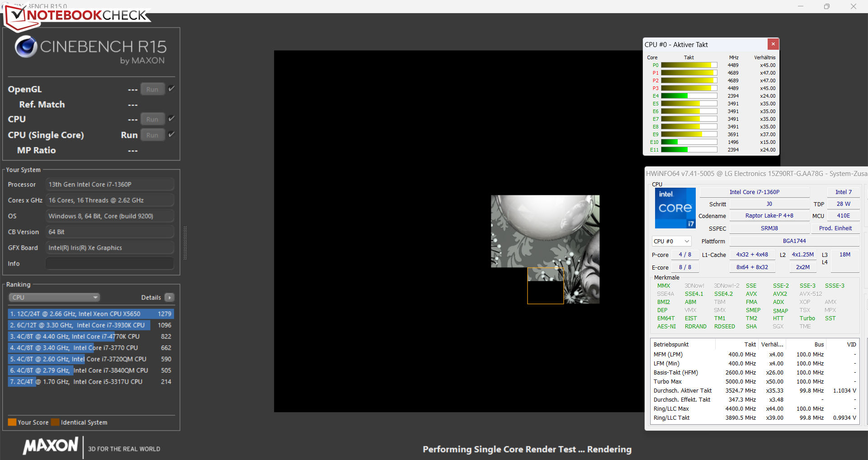Select the Core i5-3317U ranking entry
868x460 pixels.
[90, 382]
